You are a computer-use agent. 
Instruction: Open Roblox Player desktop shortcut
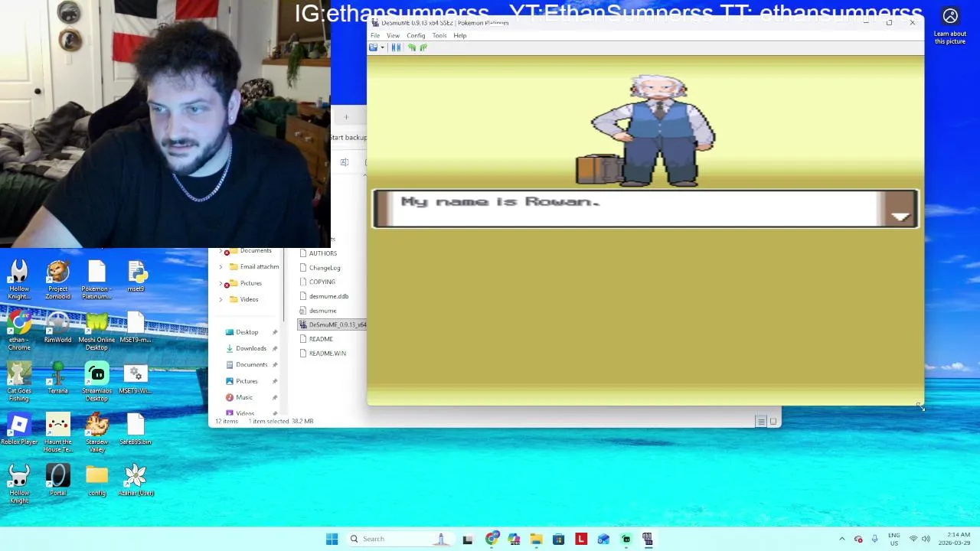19,429
